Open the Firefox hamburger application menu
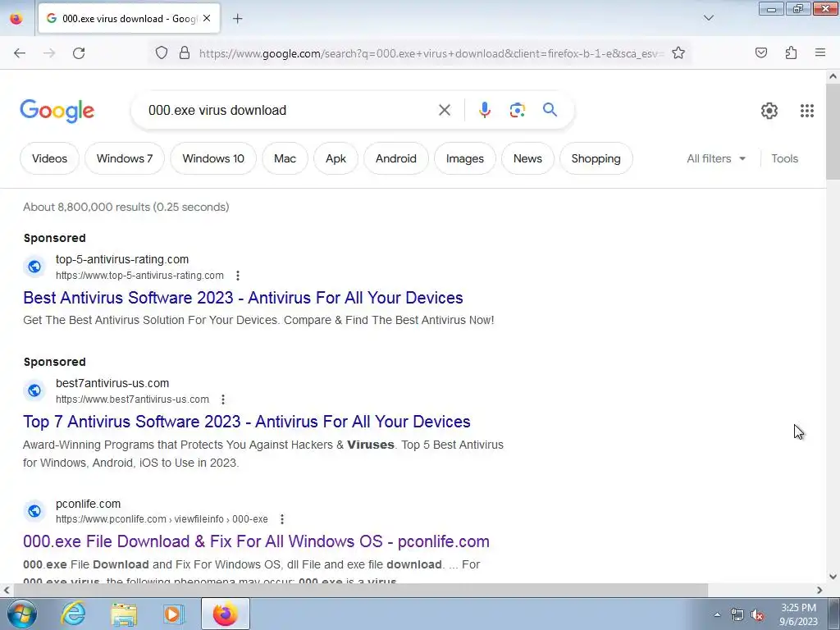The image size is (840, 630). [x=820, y=53]
